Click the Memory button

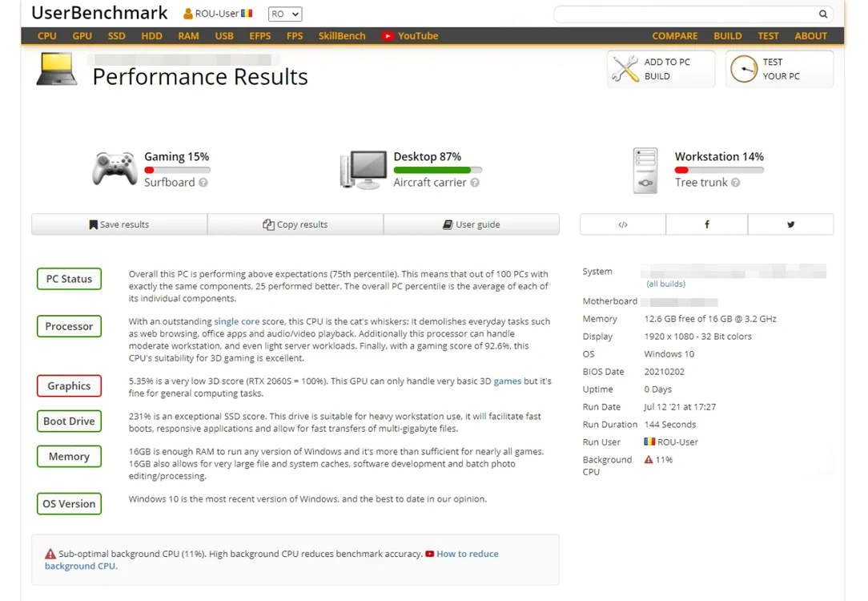(69, 457)
